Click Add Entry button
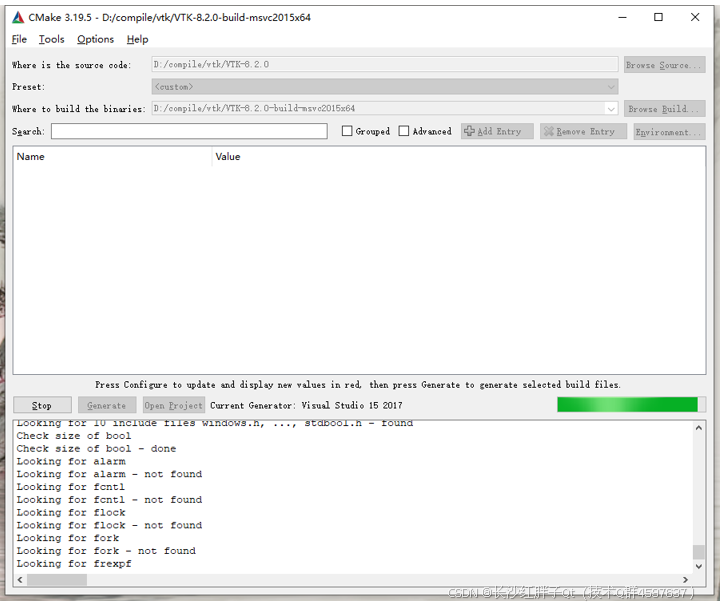The image size is (721, 606). pos(497,131)
